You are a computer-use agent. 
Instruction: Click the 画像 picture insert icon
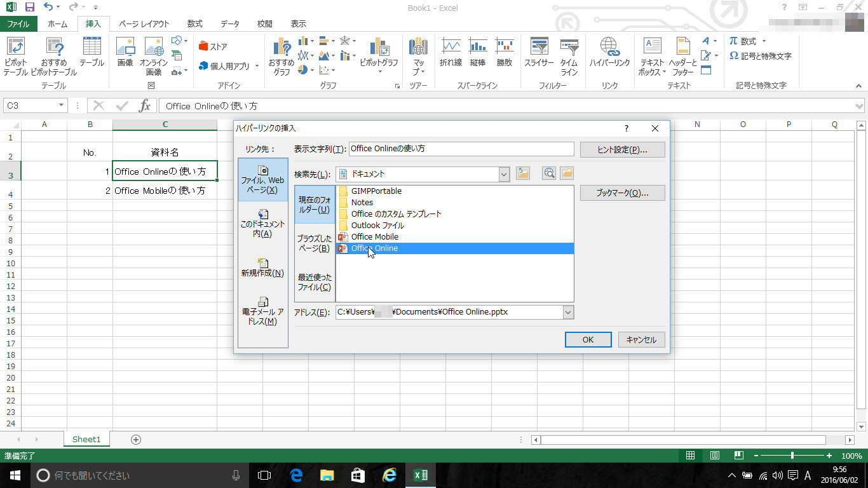(x=125, y=53)
